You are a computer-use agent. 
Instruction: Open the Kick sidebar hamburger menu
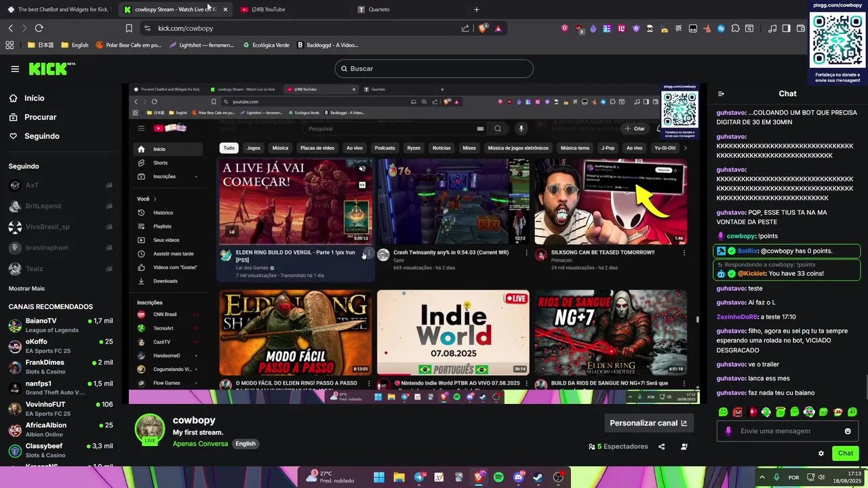(15, 68)
